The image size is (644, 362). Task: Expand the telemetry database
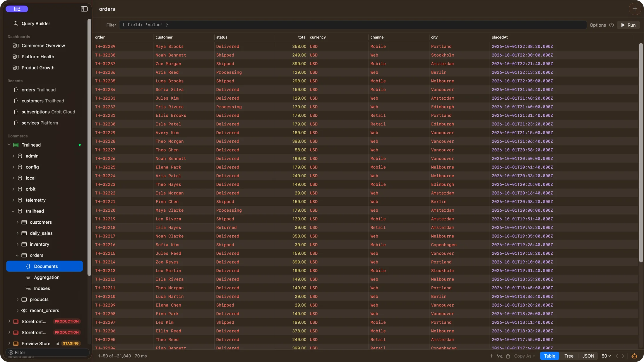[x=13, y=200]
